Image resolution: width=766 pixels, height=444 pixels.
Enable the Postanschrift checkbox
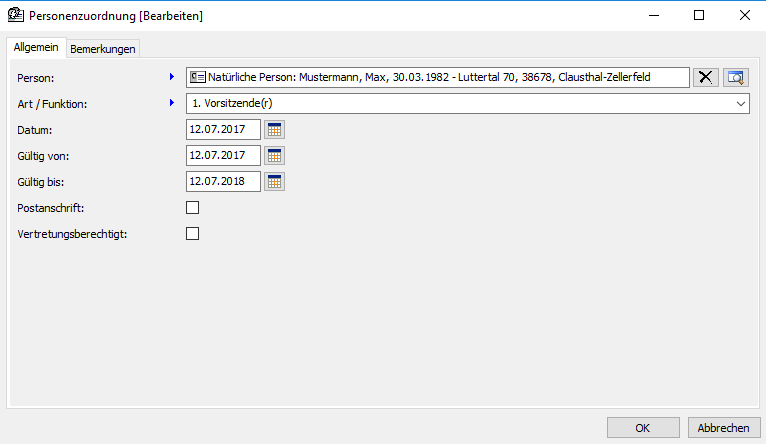[x=193, y=207]
